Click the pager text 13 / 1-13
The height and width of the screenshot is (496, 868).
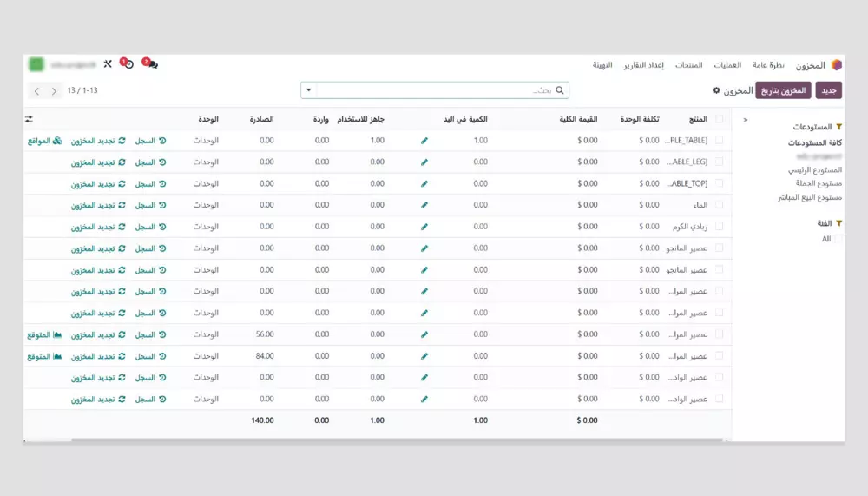click(82, 90)
